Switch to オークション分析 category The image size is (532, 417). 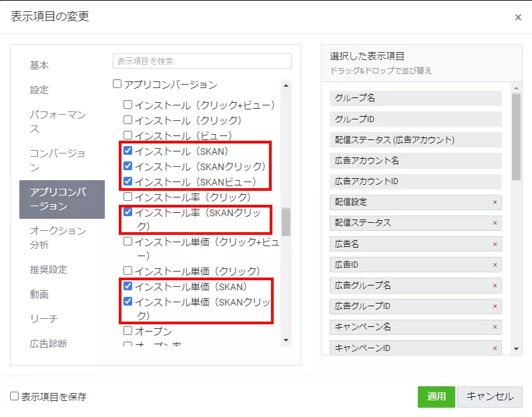(x=58, y=238)
